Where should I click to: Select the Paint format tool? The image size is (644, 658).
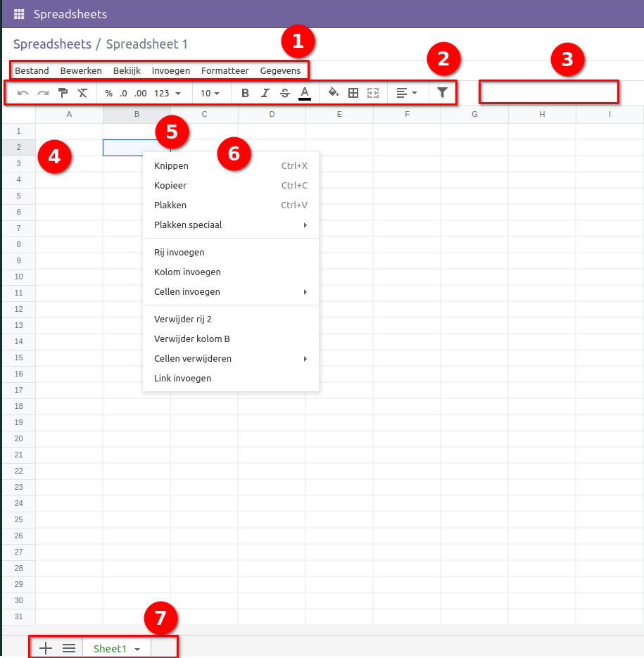62,92
